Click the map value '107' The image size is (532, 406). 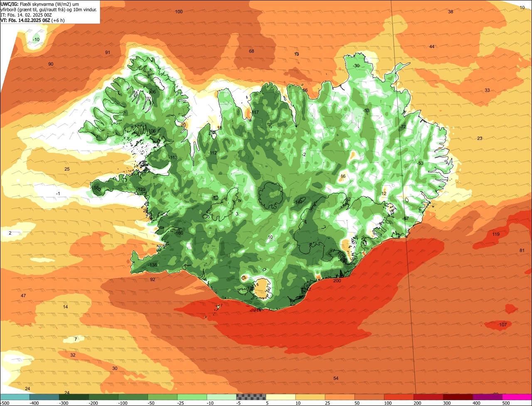(503, 325)
